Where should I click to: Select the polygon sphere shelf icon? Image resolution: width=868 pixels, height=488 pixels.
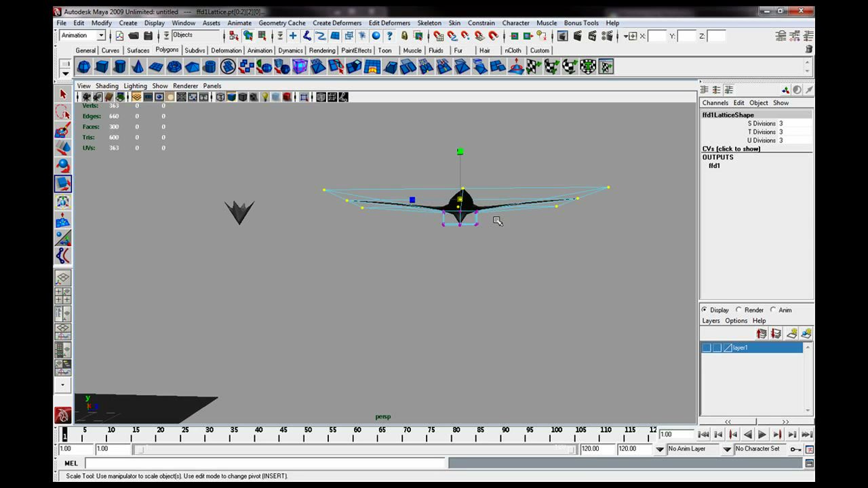[x=83, y=66]
